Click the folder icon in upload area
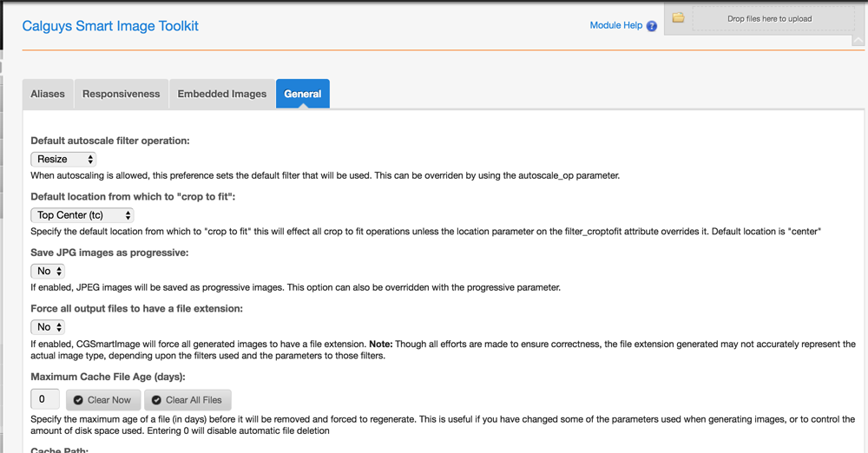Image resolution: width=868 pixels, height=453 pixels. point(679,18)
